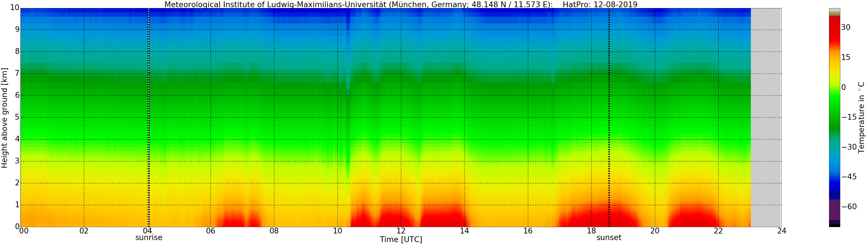
Task: Pick the "−45" value on the temperature colorbar
Action: (x=849, y=177)
